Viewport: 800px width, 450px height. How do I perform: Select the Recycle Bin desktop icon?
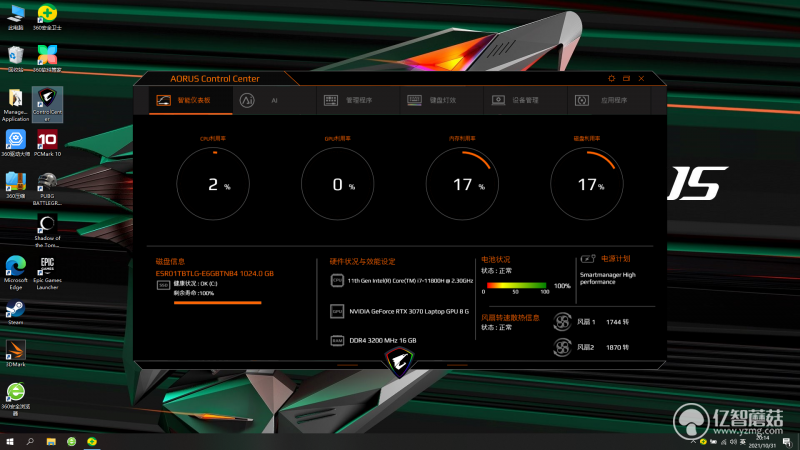16,59
